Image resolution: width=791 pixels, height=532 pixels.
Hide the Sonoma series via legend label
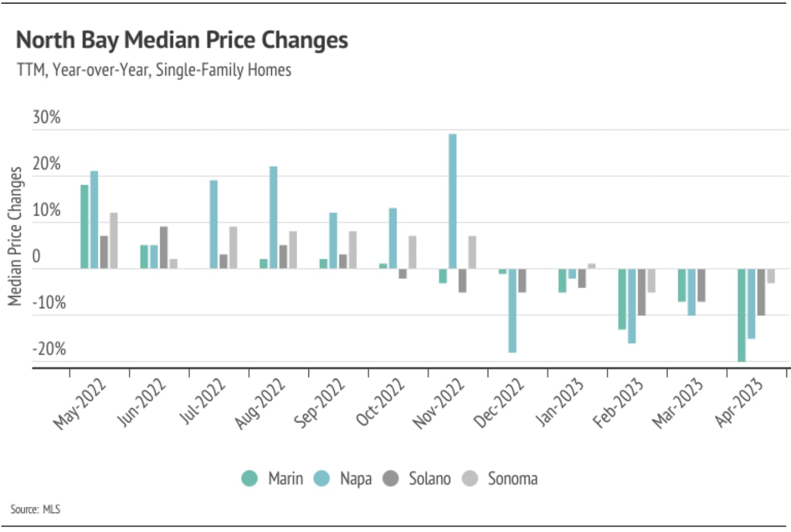tap(512, 478)
